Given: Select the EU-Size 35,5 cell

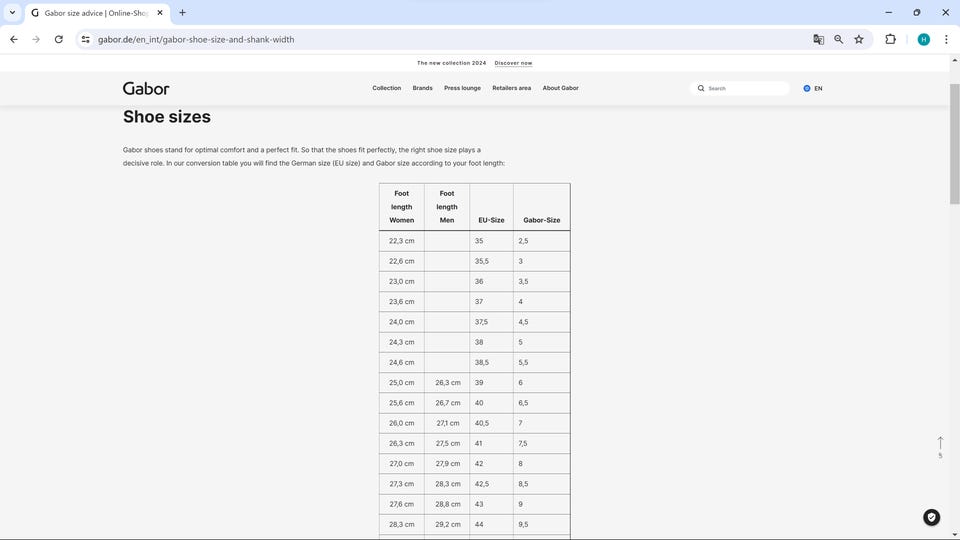Looking at the screenshot, I should click(x=492, y=261).
